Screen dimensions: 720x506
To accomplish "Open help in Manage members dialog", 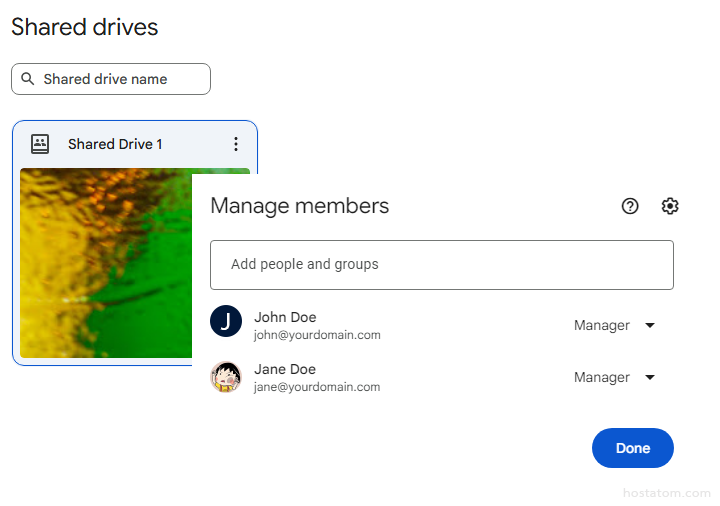I will point(630,206).
